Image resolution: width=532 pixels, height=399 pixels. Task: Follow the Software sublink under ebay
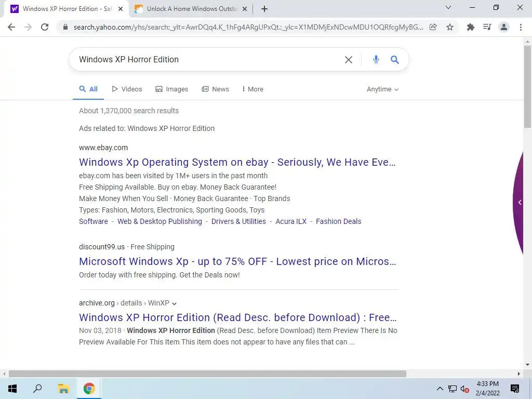(94, 221)
